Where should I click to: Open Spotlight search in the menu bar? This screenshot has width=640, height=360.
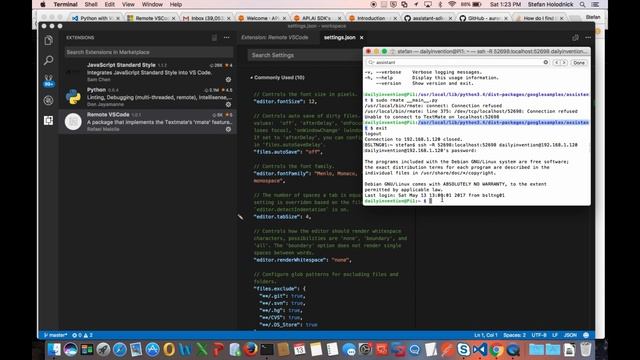[x=582, y=4]
